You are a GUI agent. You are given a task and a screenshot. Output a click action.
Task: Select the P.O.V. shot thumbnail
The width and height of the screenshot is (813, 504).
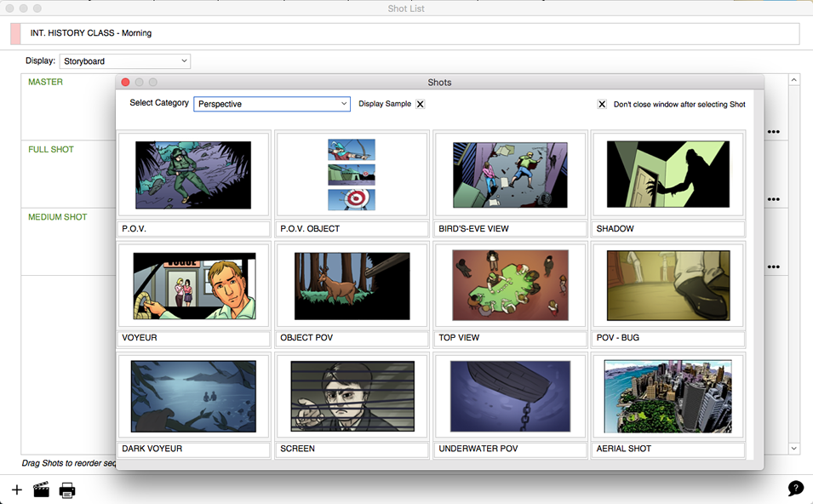[193, 174]
